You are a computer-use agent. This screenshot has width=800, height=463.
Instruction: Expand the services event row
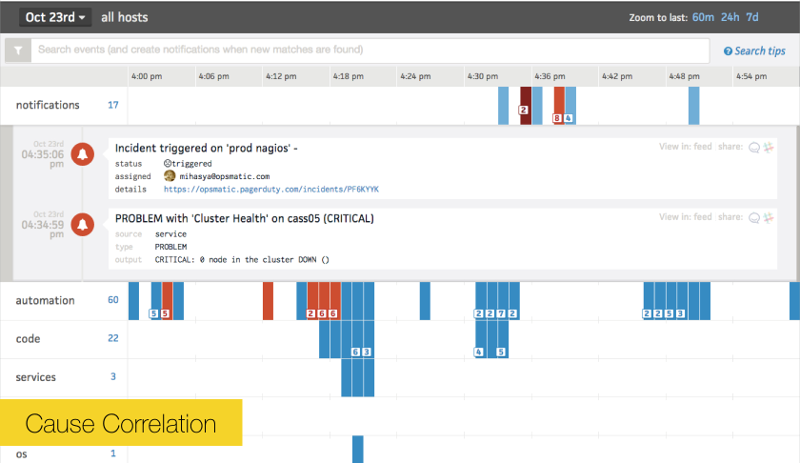(x=36, y=377)
